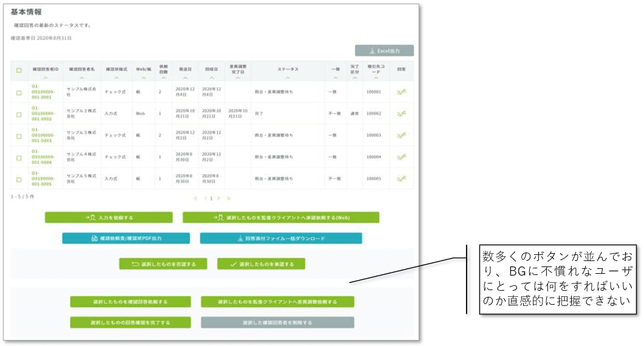Click 選択したものの回答確認を完了する button
644x346 pixels.
pos(131,322)
